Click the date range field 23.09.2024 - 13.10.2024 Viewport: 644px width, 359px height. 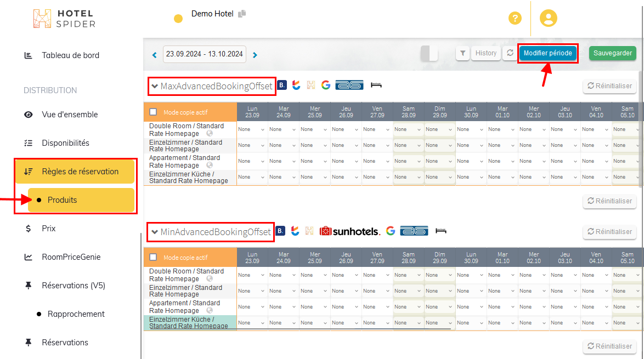205,54
